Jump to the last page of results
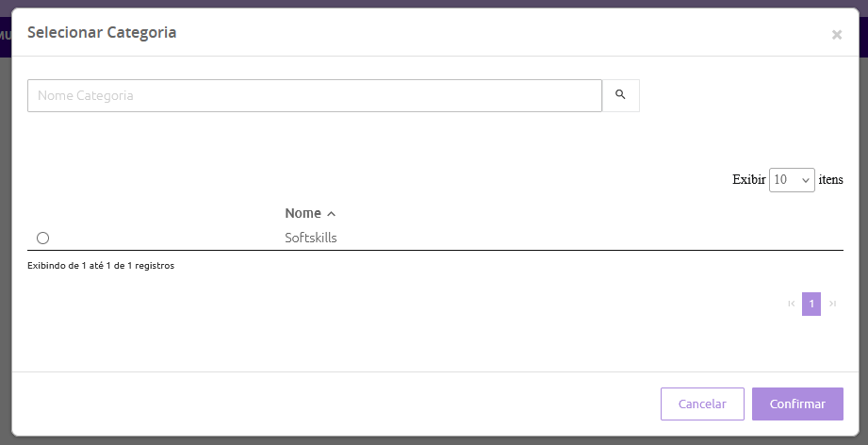The width and height of the screenshot is (868, 445). 832,304
